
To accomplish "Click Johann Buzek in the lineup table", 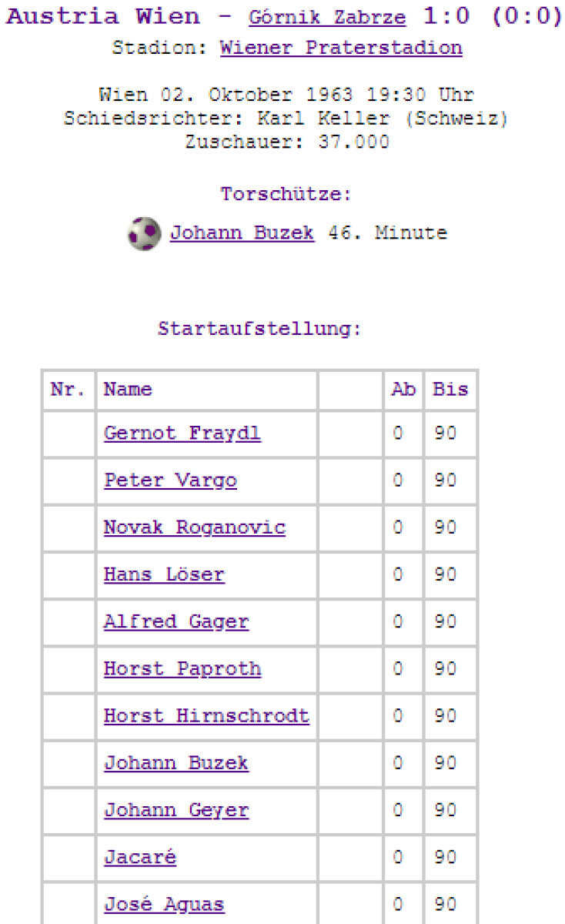I will point(176,763).
